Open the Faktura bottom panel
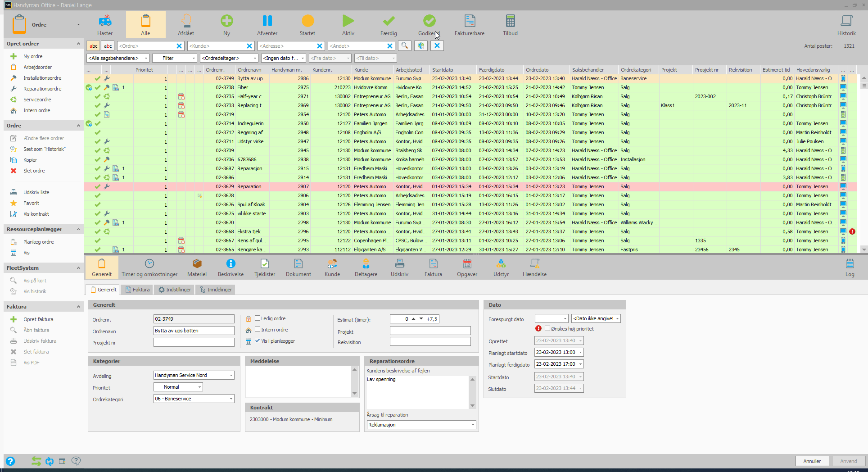The height and width of the screenshot is (472, 868). (433, 268)
